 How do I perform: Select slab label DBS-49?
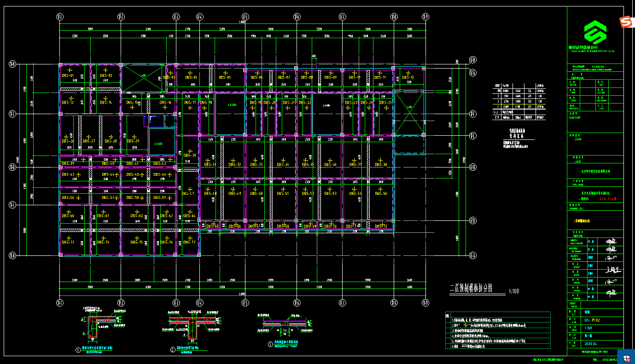pos(234,193)
